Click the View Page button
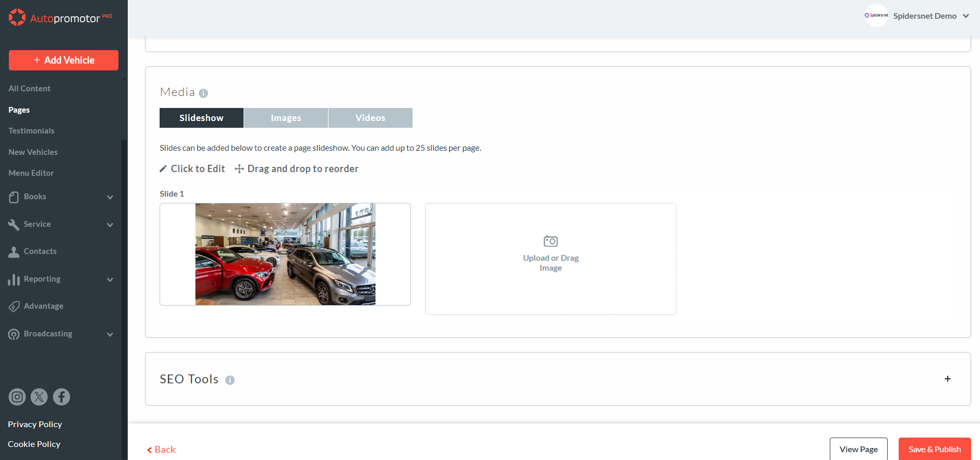The height and width of the screenshot is (460, 980). (858, 449)
